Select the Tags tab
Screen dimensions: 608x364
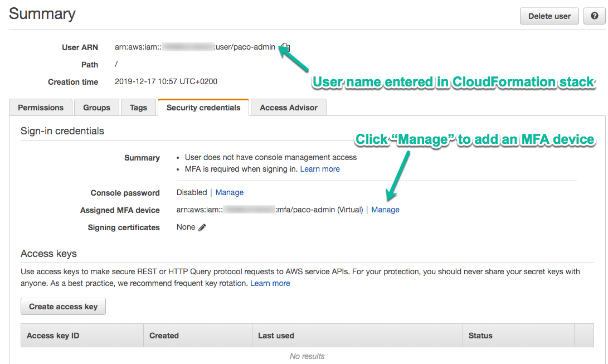click(x=138, y=108)
